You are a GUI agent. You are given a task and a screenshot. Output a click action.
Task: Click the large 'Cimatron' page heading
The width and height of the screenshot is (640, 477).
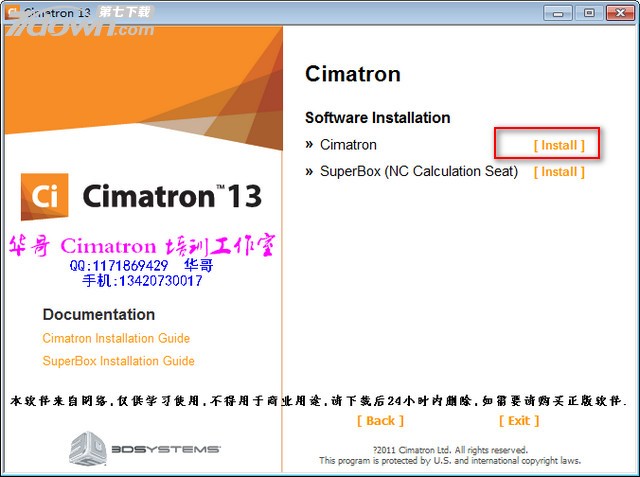(353, 74)
